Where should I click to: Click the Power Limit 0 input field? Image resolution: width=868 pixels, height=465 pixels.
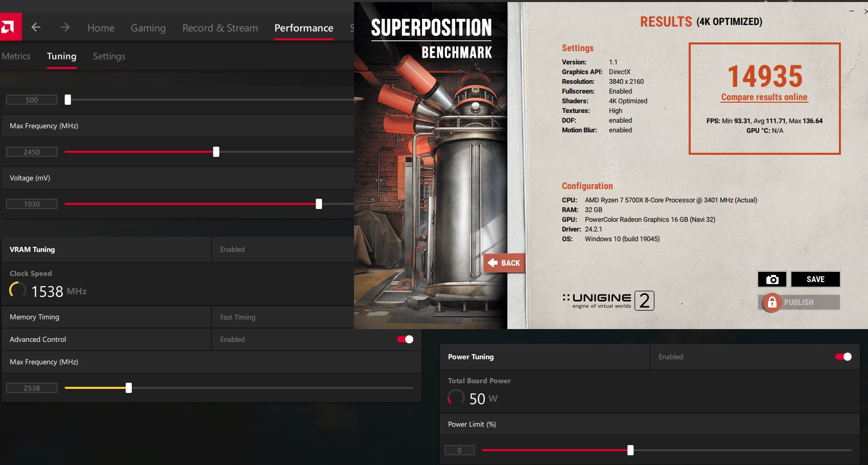459,450
